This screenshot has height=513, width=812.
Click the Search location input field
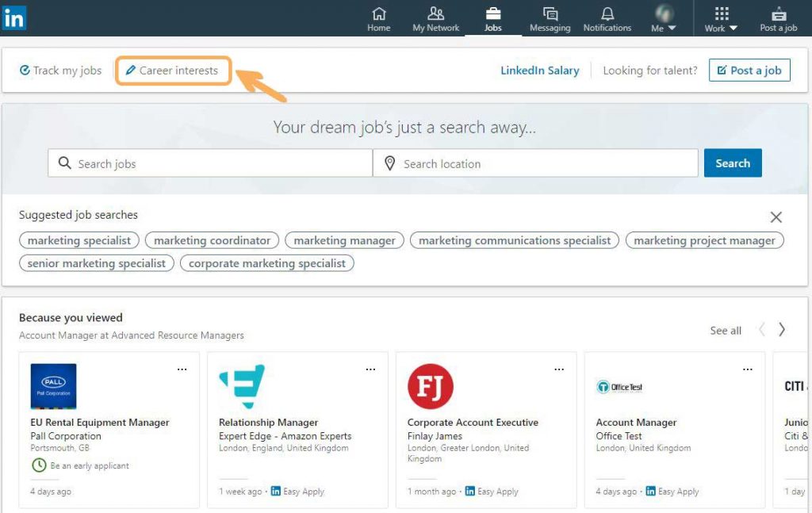point(535,163)
